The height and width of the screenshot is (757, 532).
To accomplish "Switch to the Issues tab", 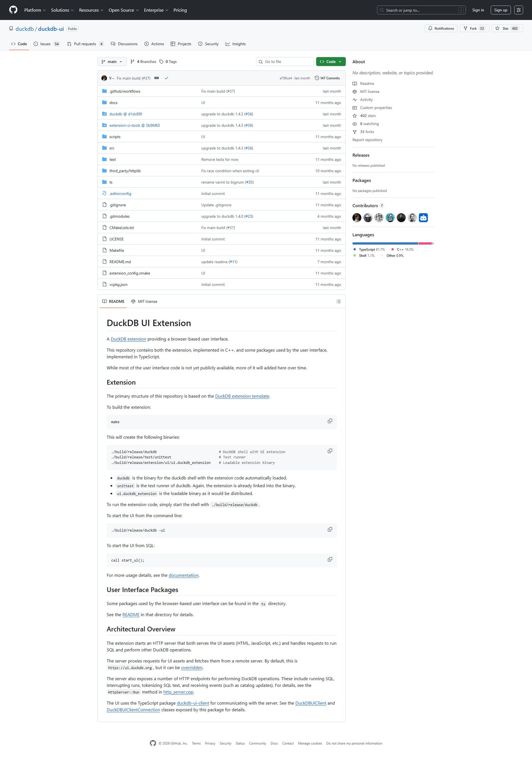I will pyautogui.click(x=45, y=44).
